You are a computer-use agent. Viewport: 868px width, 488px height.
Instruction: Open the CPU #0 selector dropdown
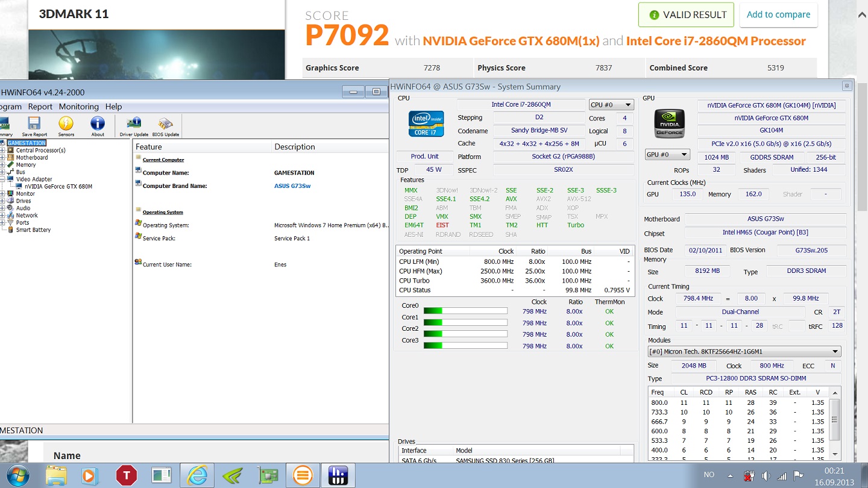611,105
